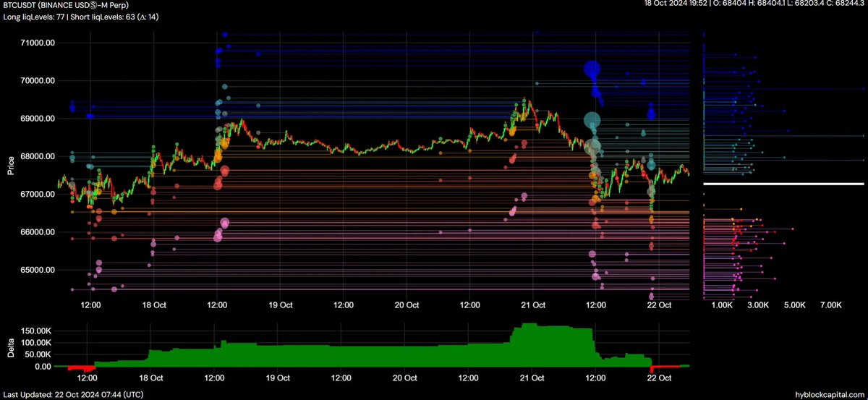Click the 0.00 delta axis label
Screen dimensions: 868x400
pos(43,367)
